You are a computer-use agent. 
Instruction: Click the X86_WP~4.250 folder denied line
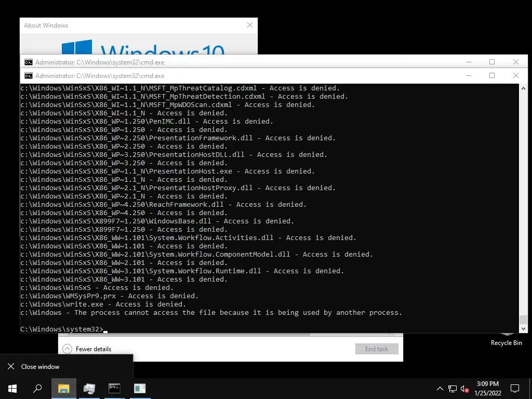click(x=124, y=212)
